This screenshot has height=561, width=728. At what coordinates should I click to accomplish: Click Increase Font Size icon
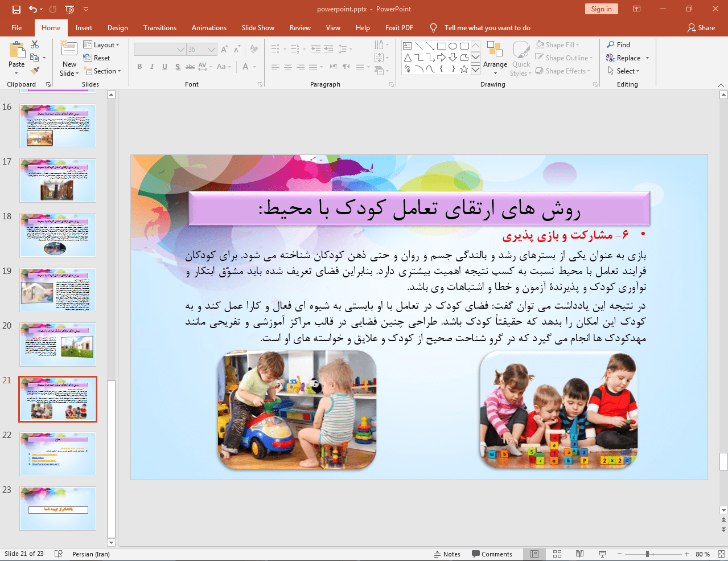[224, 50]
